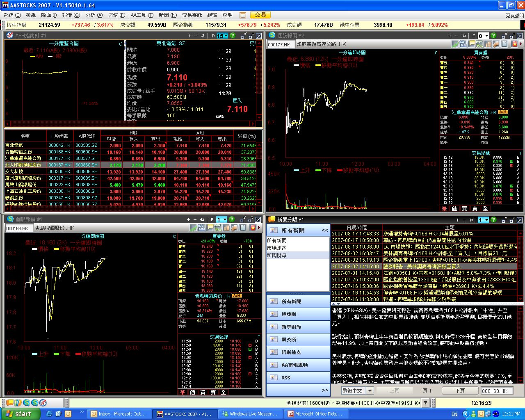Image resolution: width=525 pixels, height=420 pixels.
Task: Click AAMM icon in 個股報價 #1 toolbar
Action: coord(201,227)
